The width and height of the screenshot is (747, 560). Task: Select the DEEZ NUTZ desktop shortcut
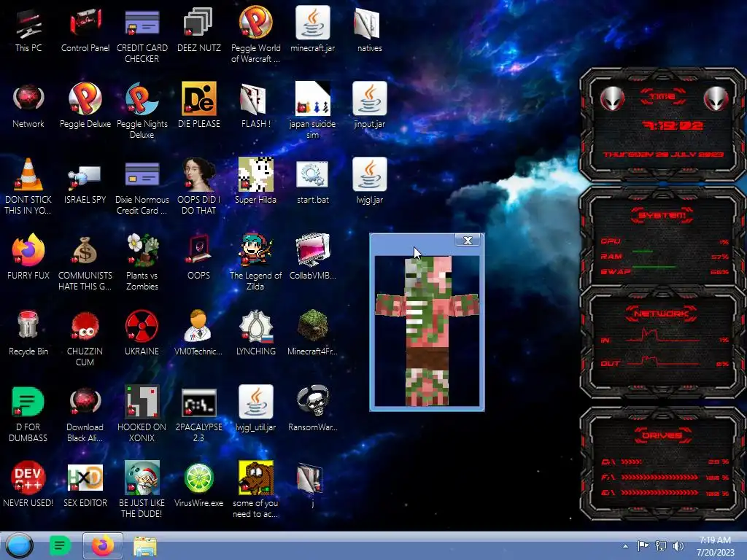[x=198, y=29]
